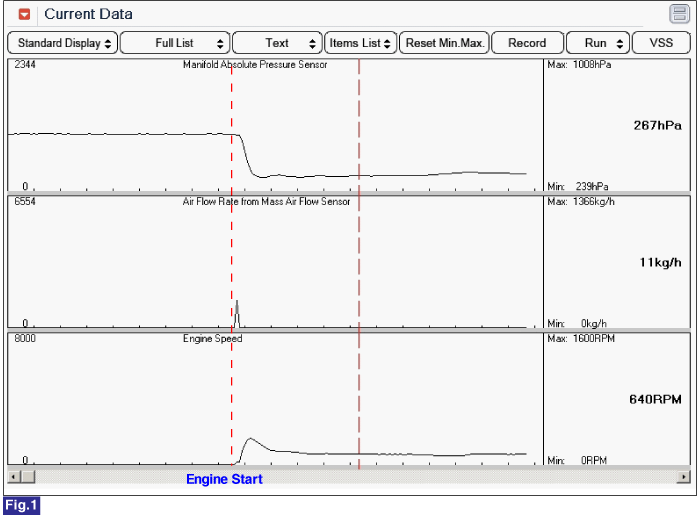Click the horizontal scrollbar thumb
Viewport: 700px width, 515px height.
click(28, 477)
